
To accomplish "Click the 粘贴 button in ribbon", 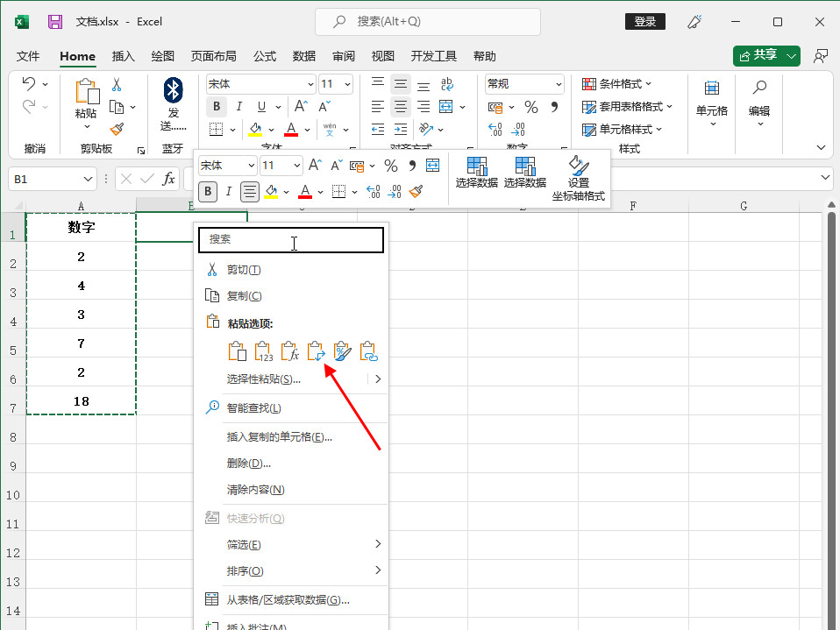I will (x=86, y=105).
